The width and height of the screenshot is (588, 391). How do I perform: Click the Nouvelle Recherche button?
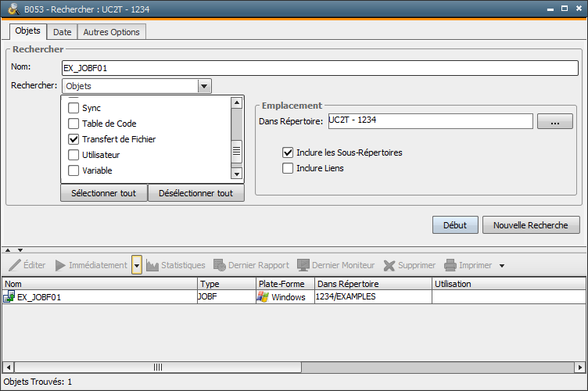[531, 225]
